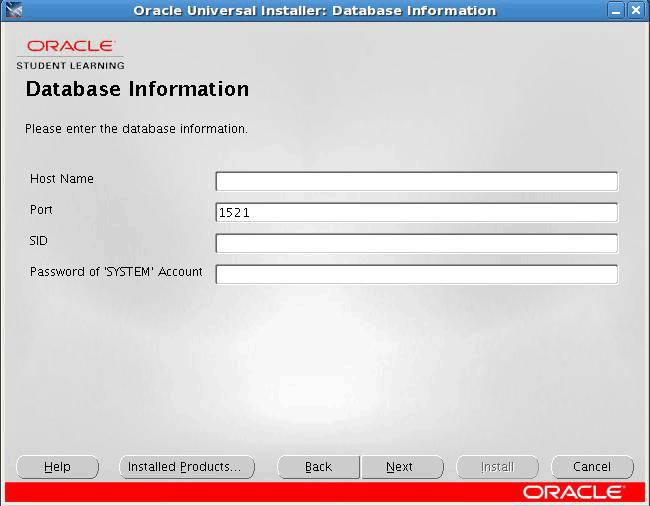Image resolution: width=650 pixels, height=506 pixels.
Task: Open Installed Products dialog
Action: click(x=187, y=467)
